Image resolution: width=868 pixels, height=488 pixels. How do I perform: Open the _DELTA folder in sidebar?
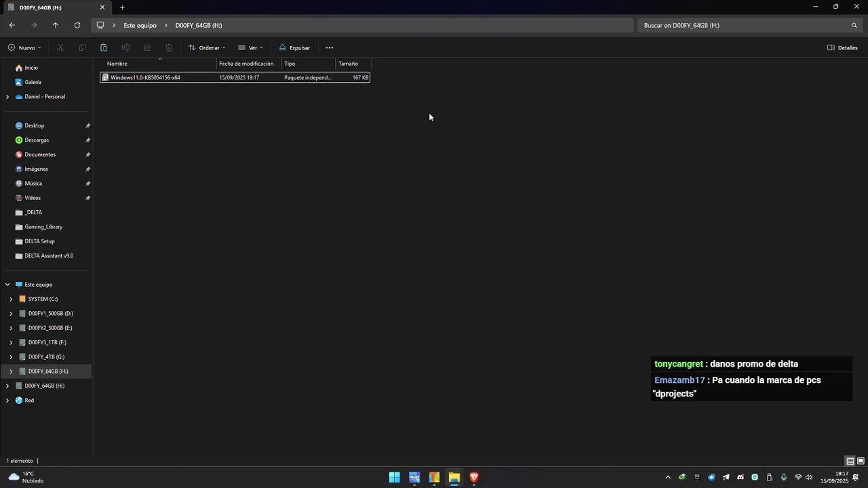[33, 212]
